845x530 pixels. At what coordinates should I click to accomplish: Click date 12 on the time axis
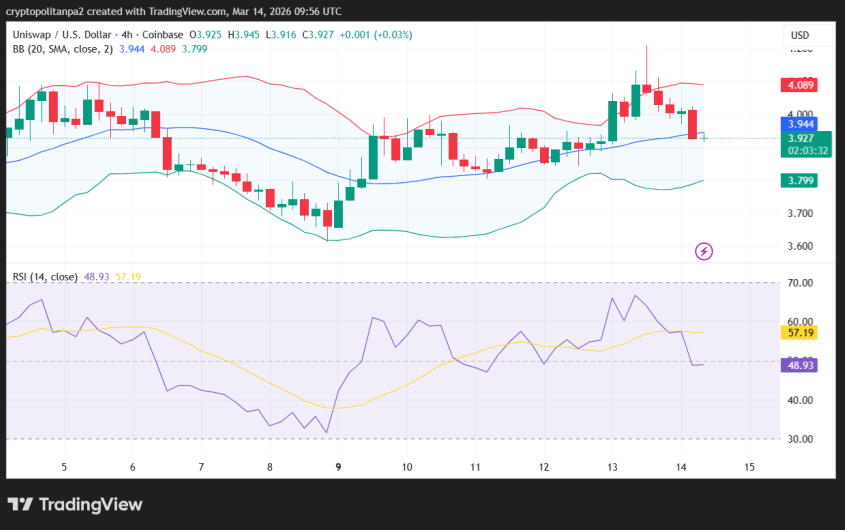pyautogui.click(x=544, y=467)
